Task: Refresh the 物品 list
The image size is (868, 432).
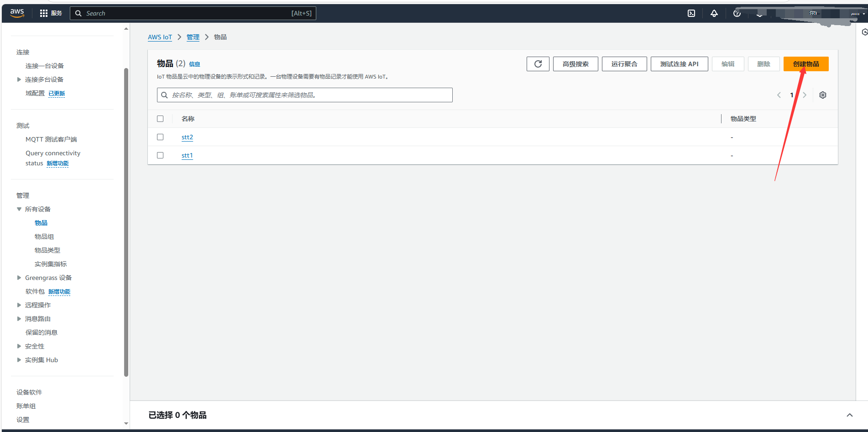Action: [x=538, y=64]
